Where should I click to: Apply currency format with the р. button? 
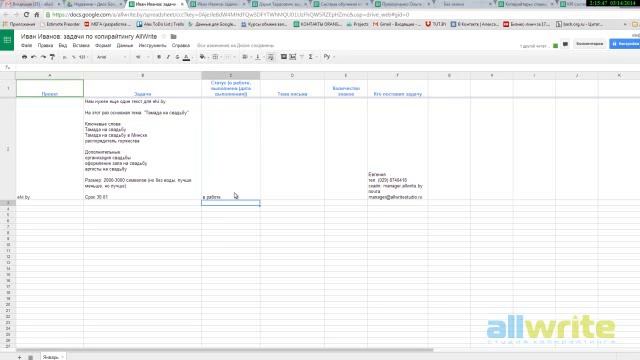[x=65, y=57]
